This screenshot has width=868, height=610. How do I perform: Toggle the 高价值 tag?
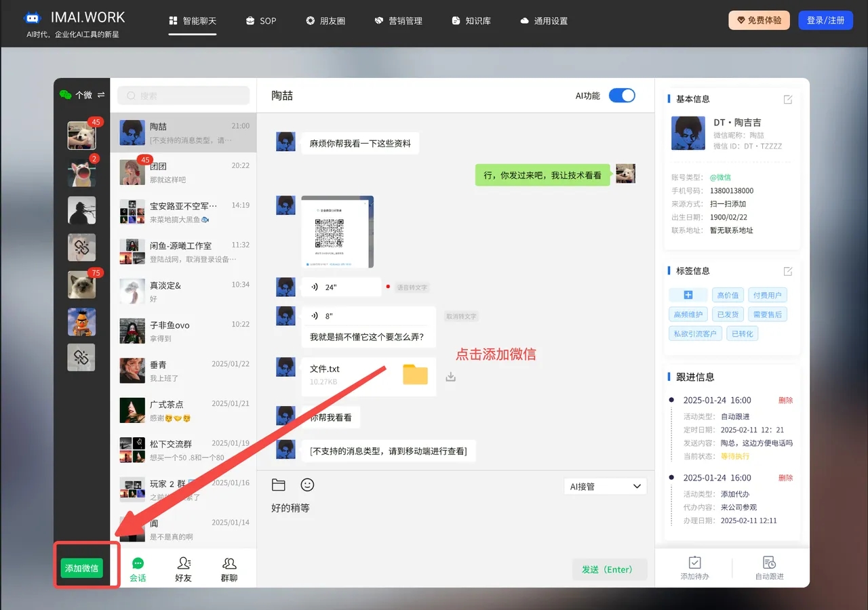tap(728, 296)
